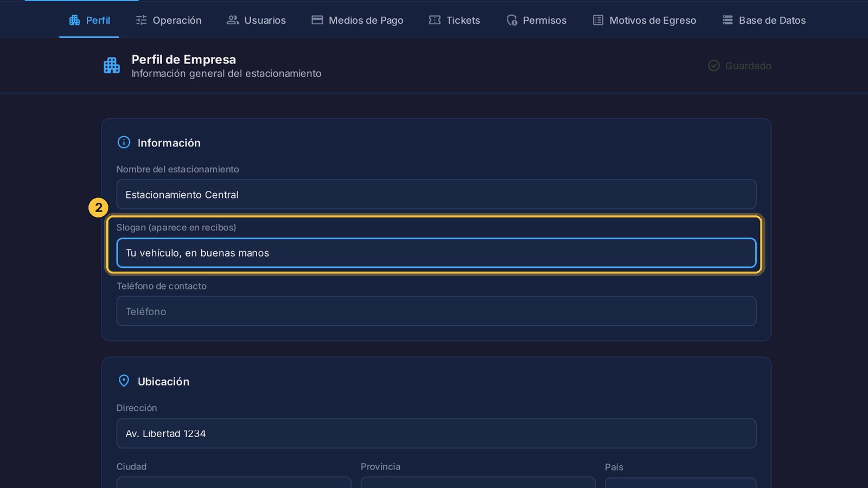Click the Ciudad input field
This screenshot has height=488, width=868.
pyautogui.click(x=234, y=483)
